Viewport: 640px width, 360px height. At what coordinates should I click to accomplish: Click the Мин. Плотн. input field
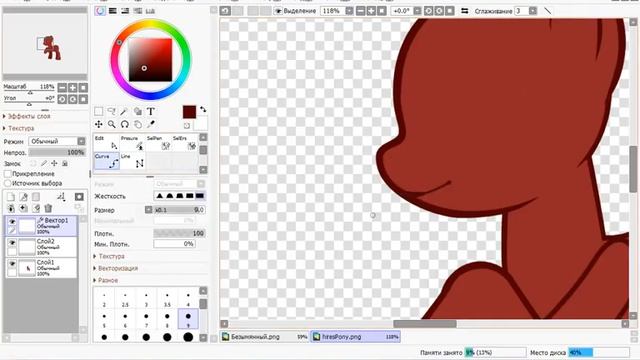click(174, 244)
